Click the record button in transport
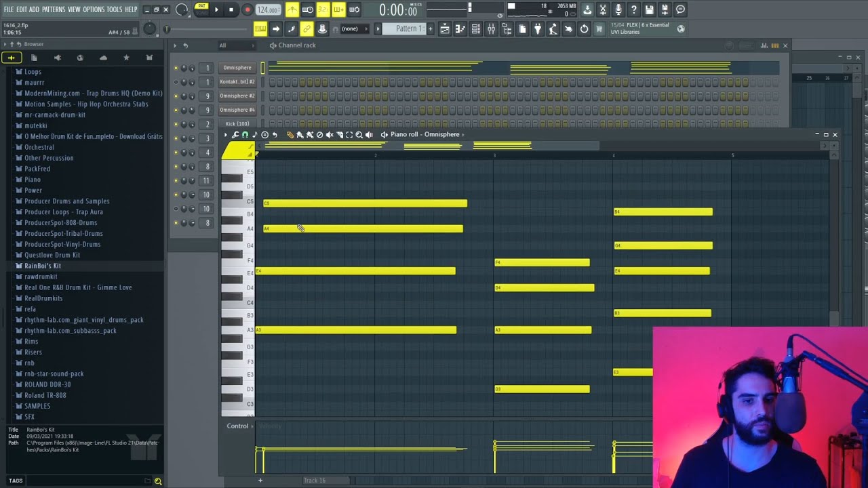868x488 pixels. coord(247,9)
